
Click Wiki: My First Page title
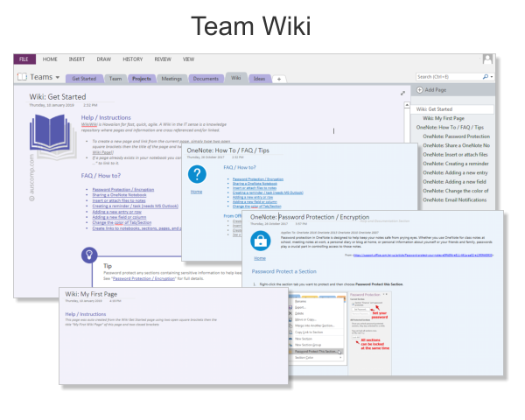click(91, 294)
